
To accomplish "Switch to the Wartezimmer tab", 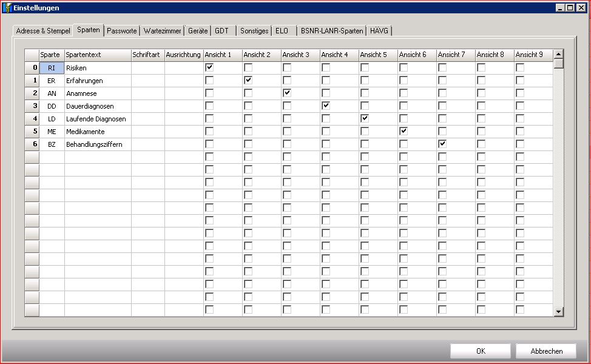I will point(162,31).
